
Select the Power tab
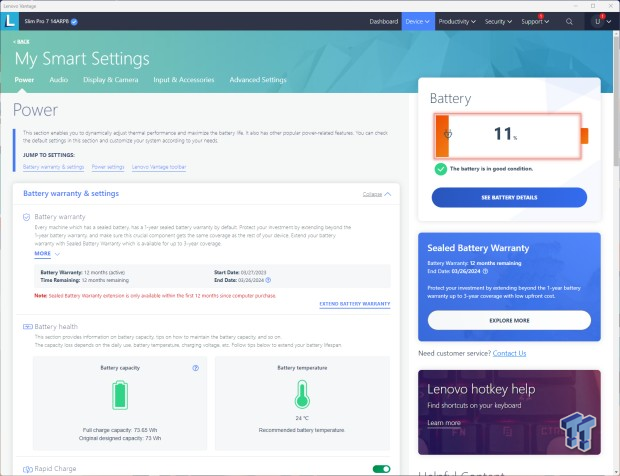[24, 80]
